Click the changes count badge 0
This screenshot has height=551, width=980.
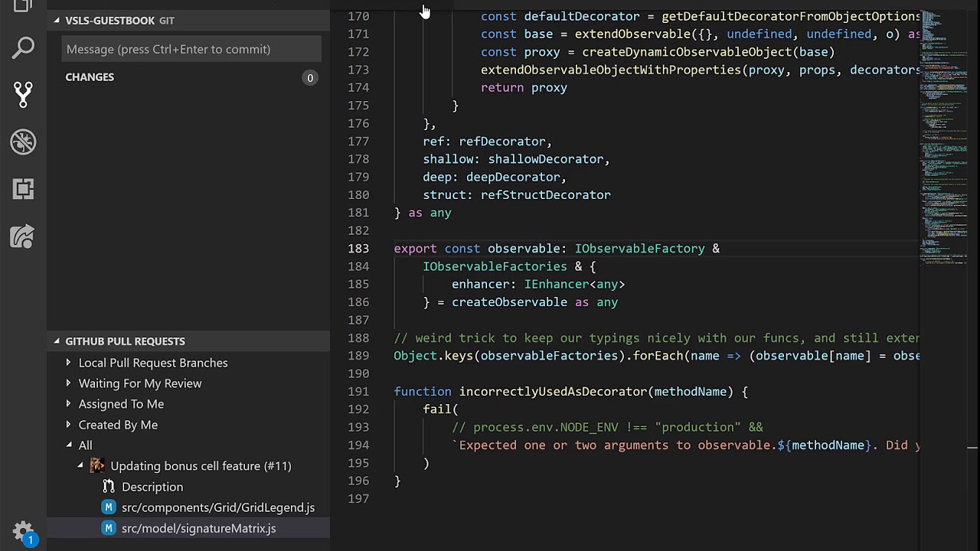point(310,77)
